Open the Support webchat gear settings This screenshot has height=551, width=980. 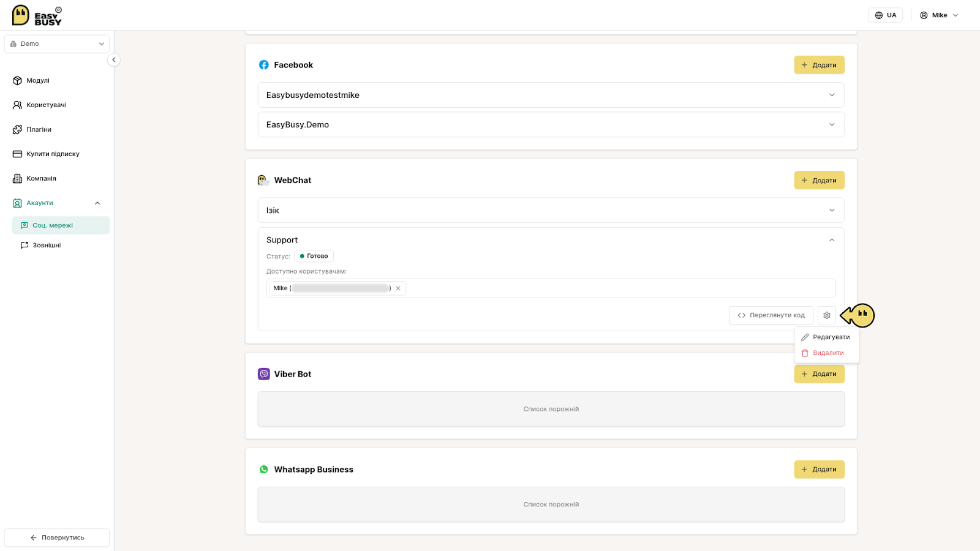[827, 315]
